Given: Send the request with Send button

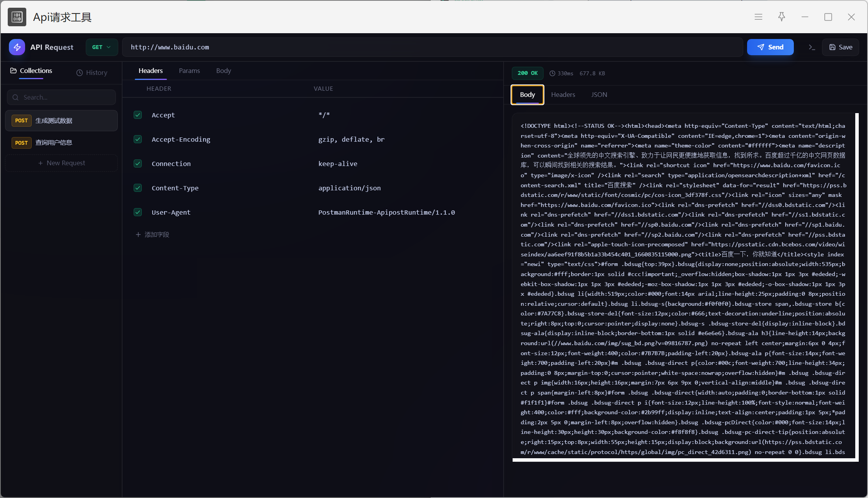Looking at the screenshot, I should tap(770, 47).
